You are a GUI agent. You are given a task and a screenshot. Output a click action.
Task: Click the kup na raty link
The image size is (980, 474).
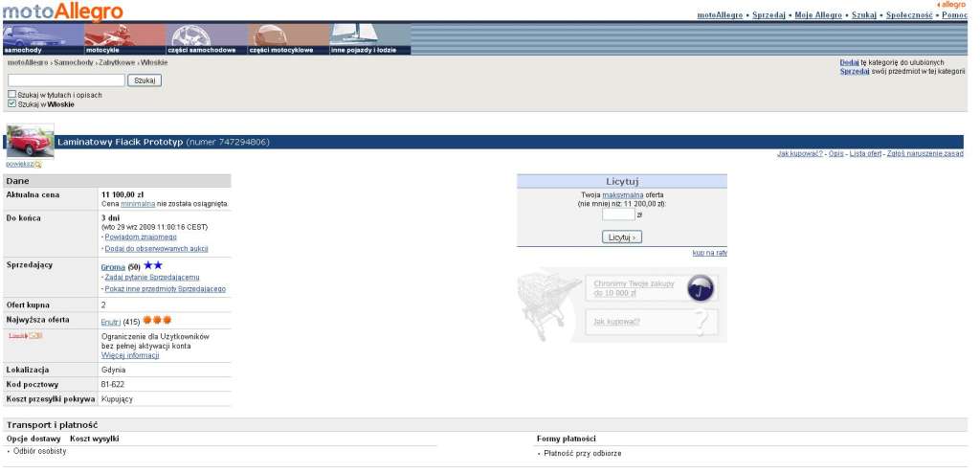709,253
